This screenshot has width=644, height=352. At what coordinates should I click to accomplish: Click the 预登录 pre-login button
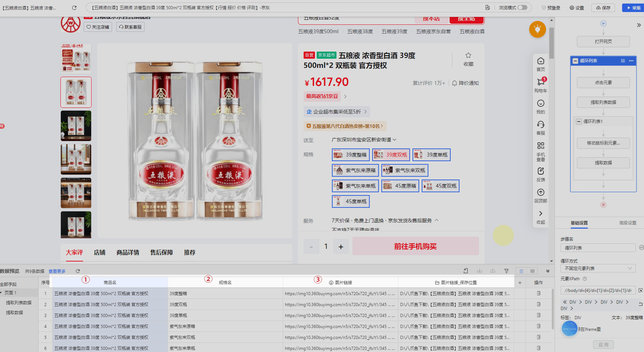coord(551,8)
